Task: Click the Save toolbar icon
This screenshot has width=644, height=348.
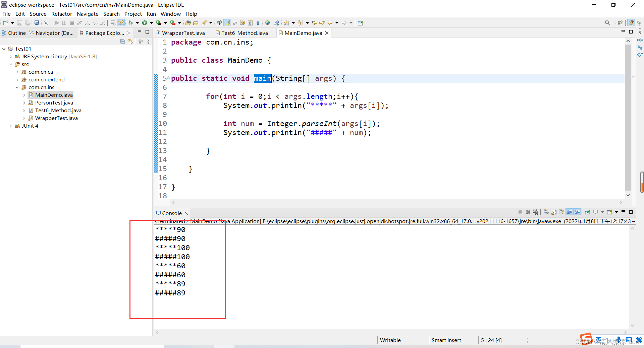Action: [x=19, y=23]
